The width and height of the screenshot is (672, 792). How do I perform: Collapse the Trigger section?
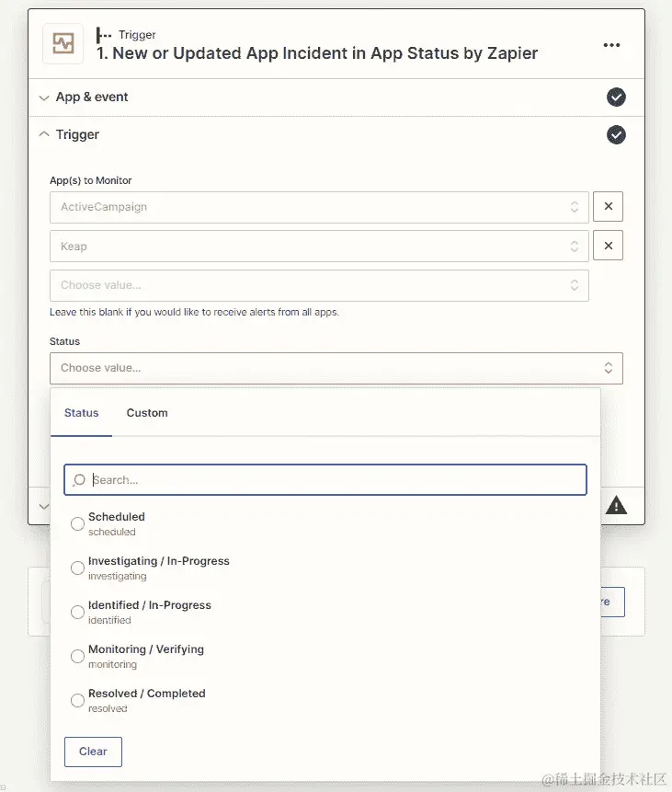(x=44, y=134)
